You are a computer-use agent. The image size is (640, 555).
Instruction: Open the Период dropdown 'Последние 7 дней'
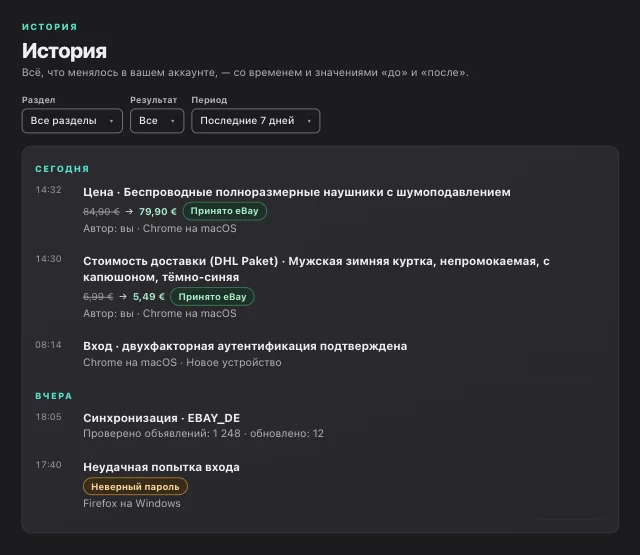tap(256, 121)
